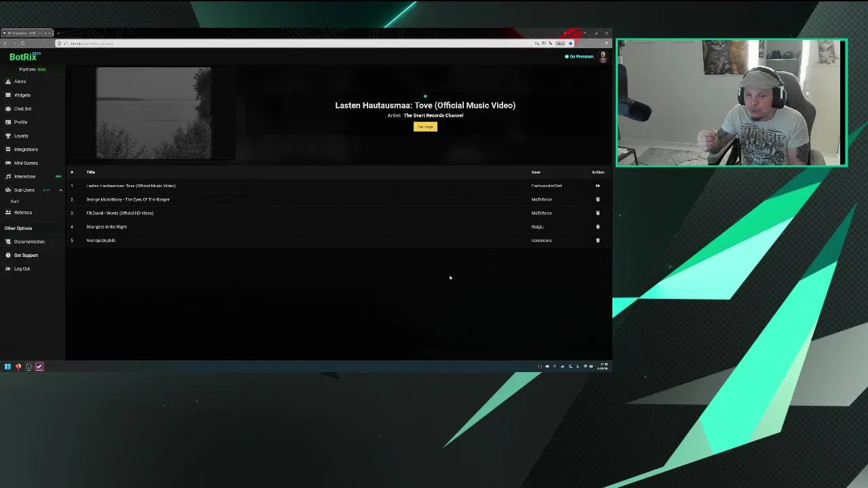Delete F.R David Words from queue
868x488 pixels.
click(597, 213)
